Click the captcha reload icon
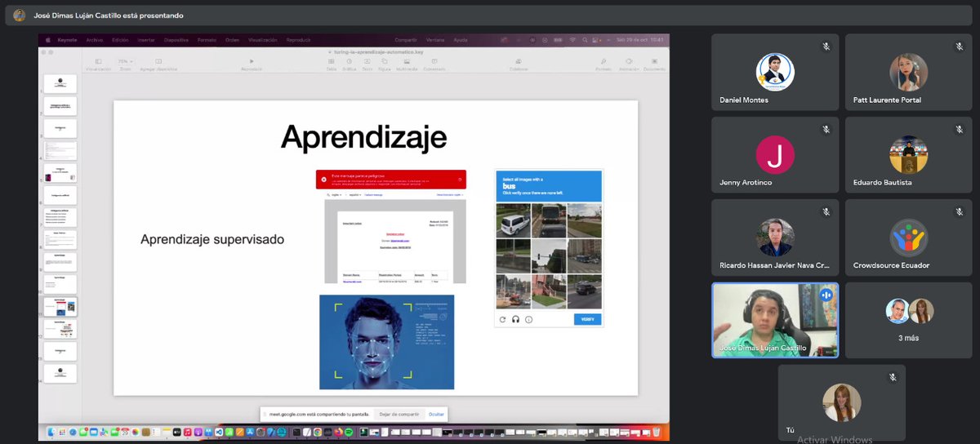The width and height of the screenshot is (980, 444). [x=503, y=319]
